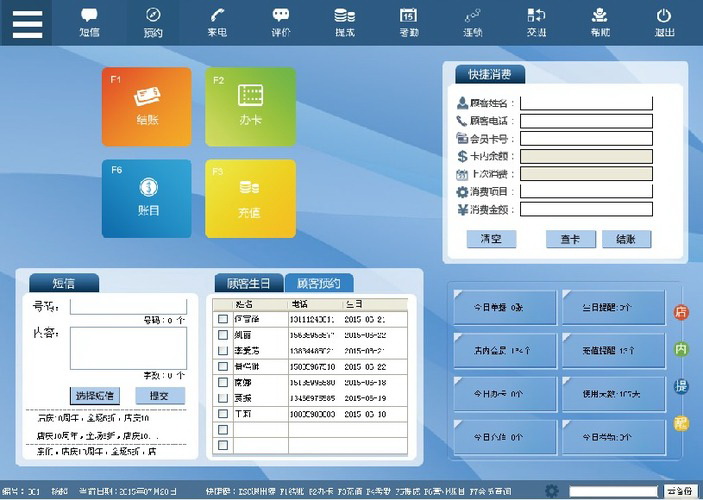Viewport: 703px width, 500px height.
Task: Click the 提交 submit button
Action: [x=160, y=396]
